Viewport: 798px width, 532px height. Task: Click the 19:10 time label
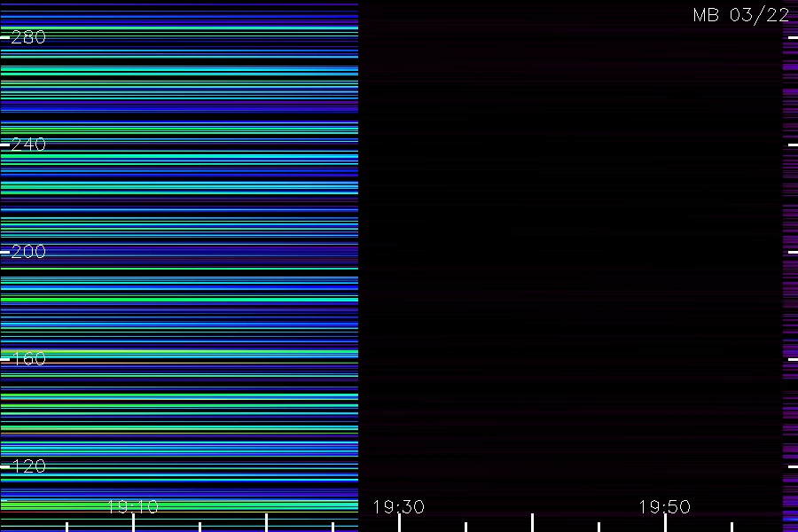[x=133, y=506]
